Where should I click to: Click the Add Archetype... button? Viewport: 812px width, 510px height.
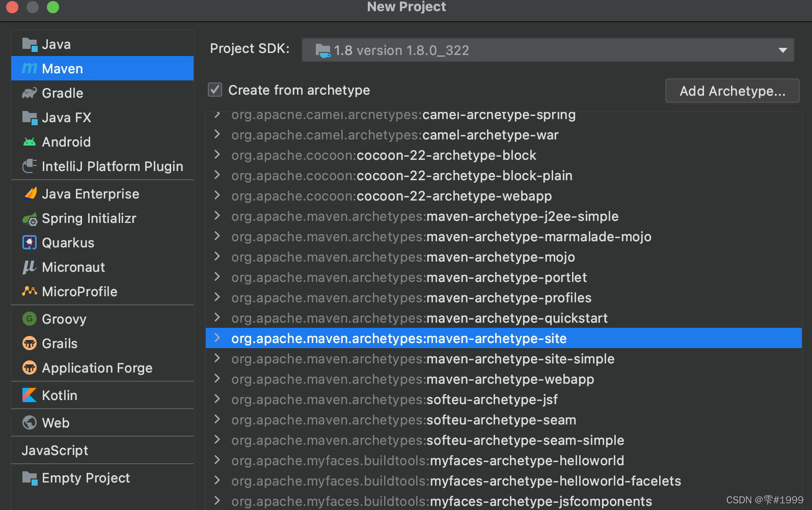click(732, 91)
